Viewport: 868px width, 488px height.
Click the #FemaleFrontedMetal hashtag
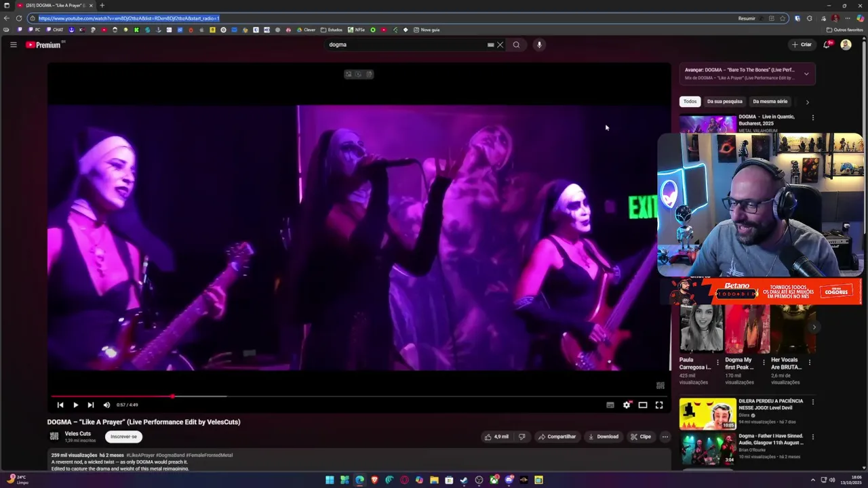tap(210, 455)
